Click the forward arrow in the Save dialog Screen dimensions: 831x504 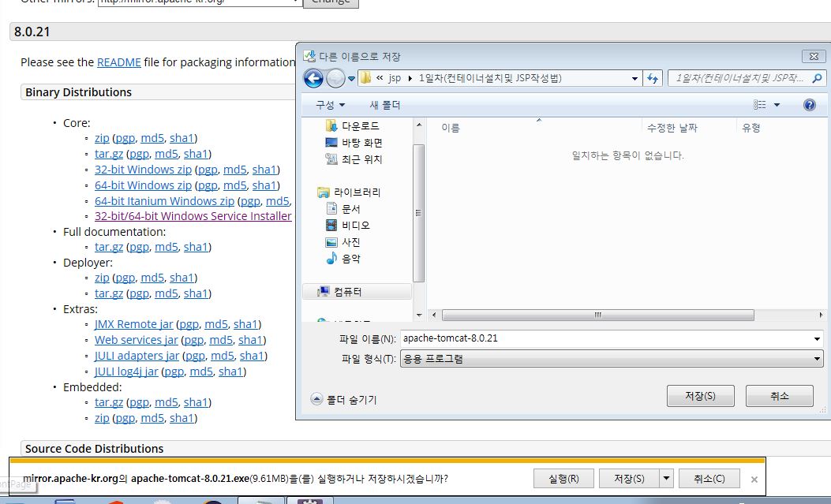(x=335, y=78)
